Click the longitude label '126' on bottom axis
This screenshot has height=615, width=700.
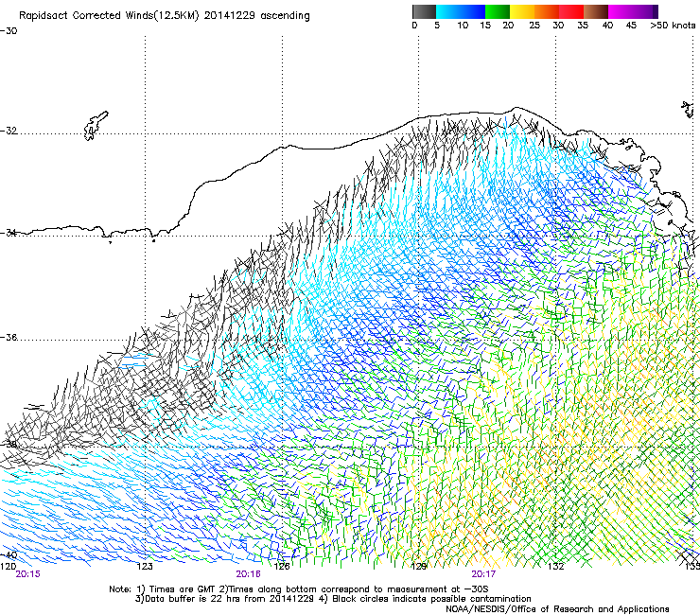click(x=282, y=566)
